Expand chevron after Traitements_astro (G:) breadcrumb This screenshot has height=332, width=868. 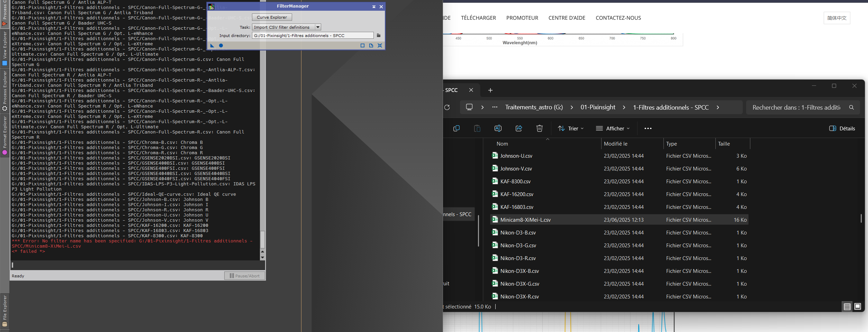[x=572, y=107]
